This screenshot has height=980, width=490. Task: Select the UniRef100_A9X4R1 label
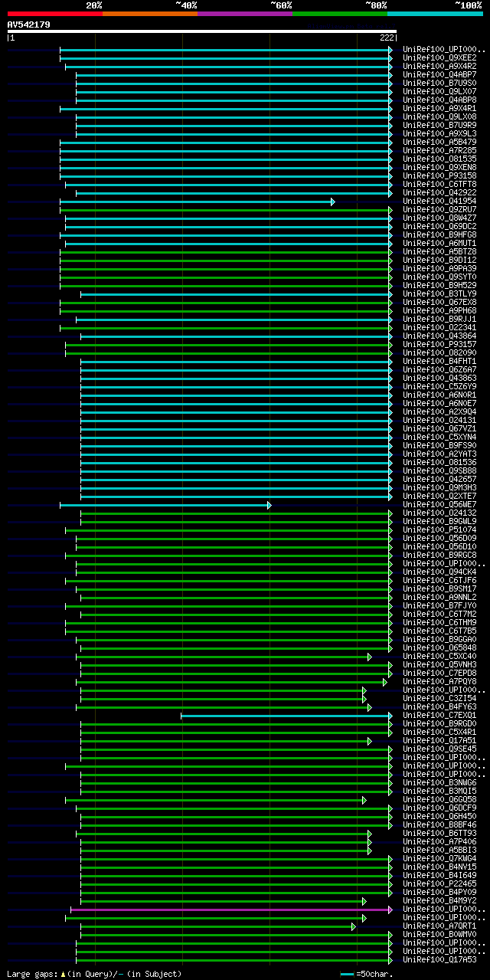(439, 109)
